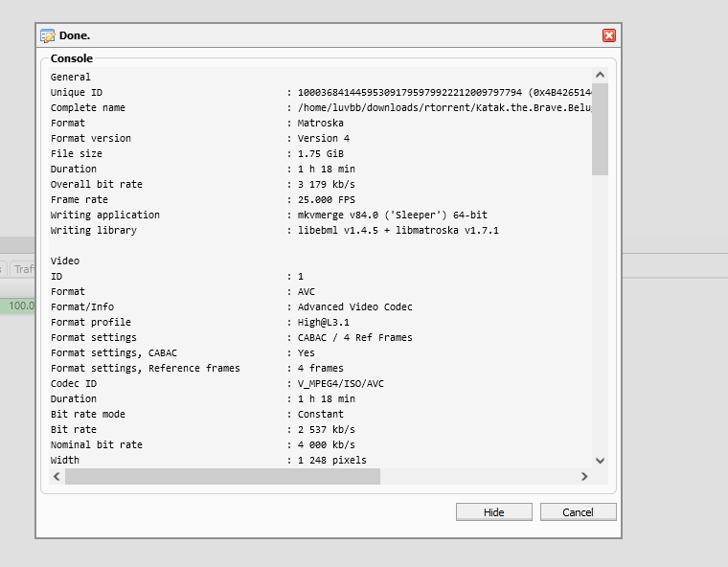Close the Done dialog with red X

click(608, 35)
